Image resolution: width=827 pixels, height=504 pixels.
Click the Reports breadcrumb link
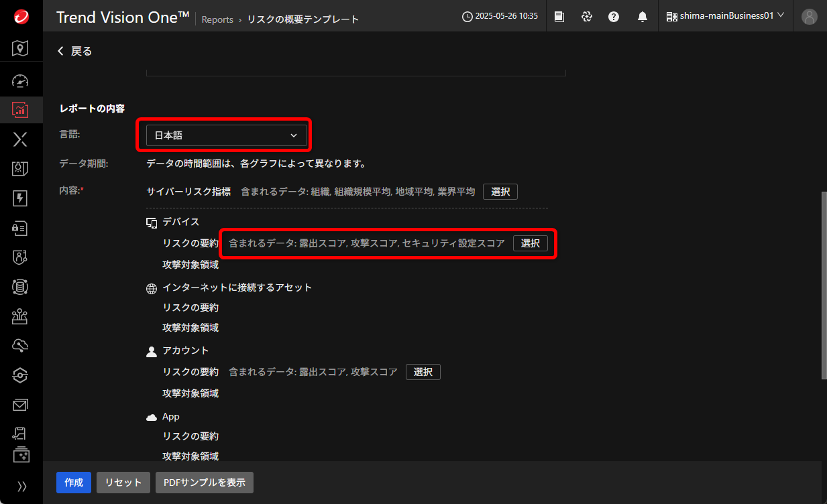[217, 19]
